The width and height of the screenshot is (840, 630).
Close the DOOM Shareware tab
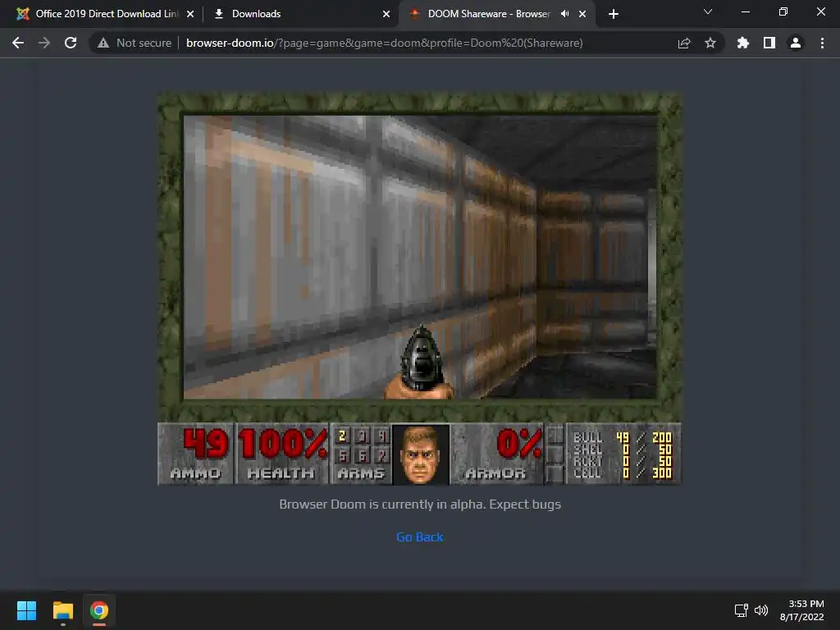coord(582,14)
